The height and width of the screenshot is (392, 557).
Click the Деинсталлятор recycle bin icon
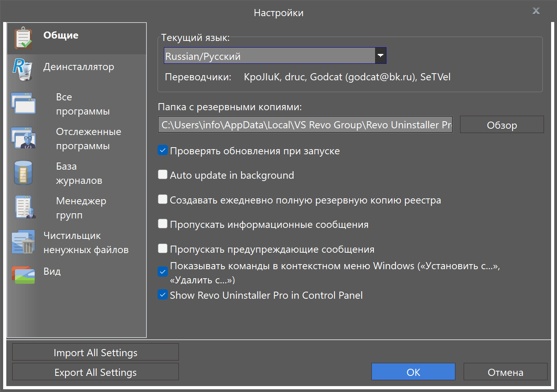click(23, 69)
